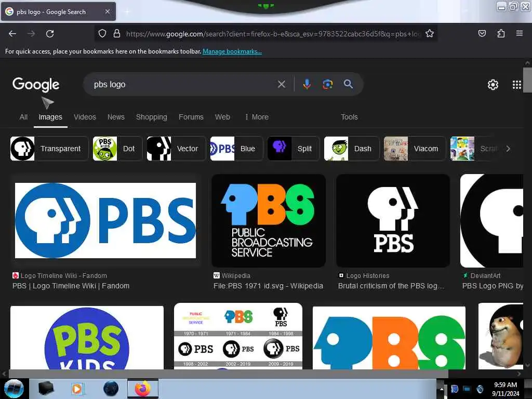Apply the Dot filter chip
The height and width of the screenshot is (399, 532).
click(x=117, y=149)
